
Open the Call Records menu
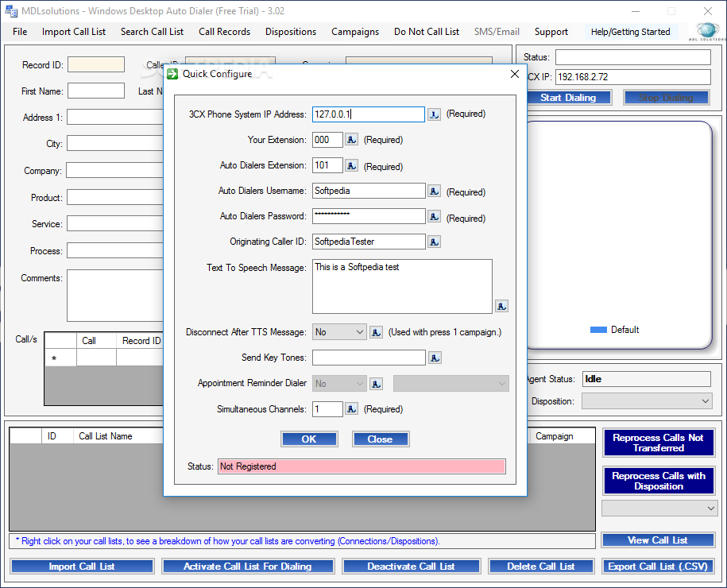224,32
